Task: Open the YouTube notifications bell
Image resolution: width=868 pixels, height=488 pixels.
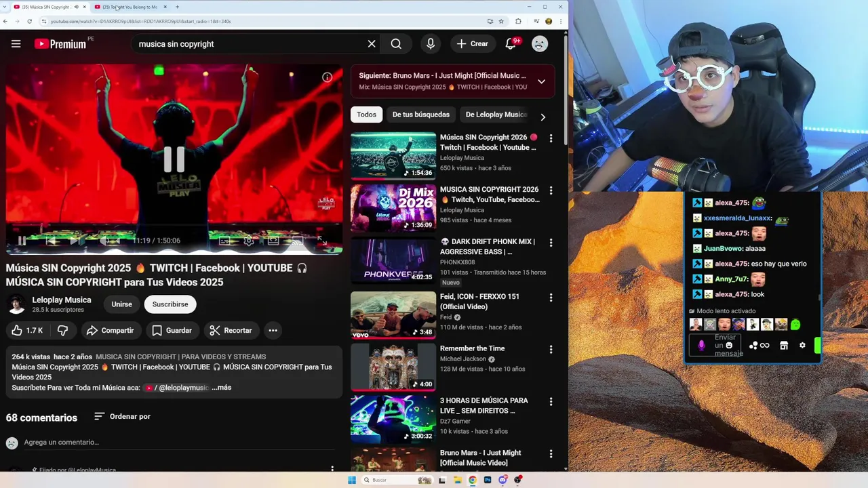Action: [x=511, y=44]
